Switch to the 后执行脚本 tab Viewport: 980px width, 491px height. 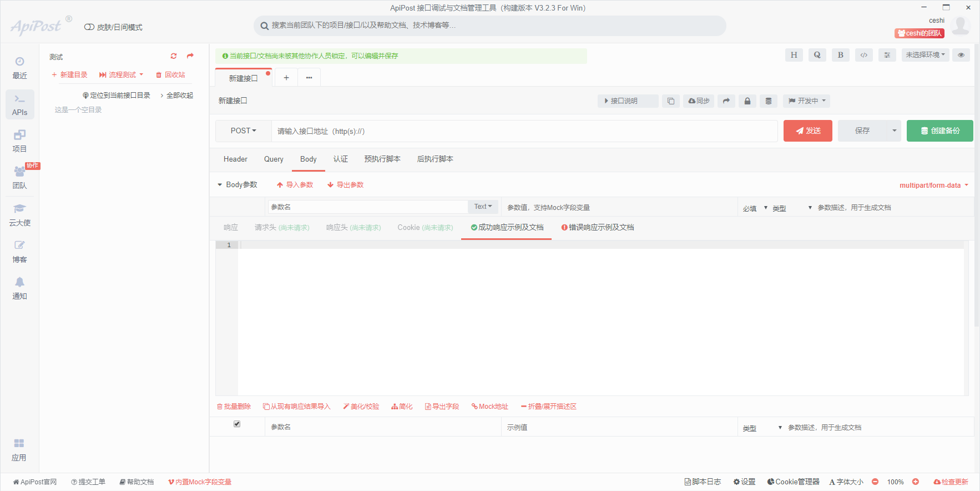click(x=435, y=159)
